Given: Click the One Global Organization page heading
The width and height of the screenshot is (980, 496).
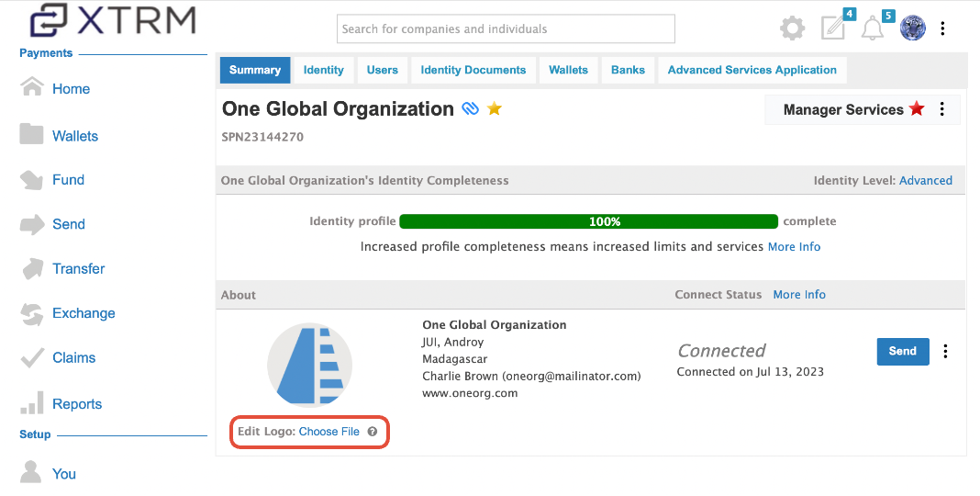Looking at the screenshot, I should tap(338, 108).
